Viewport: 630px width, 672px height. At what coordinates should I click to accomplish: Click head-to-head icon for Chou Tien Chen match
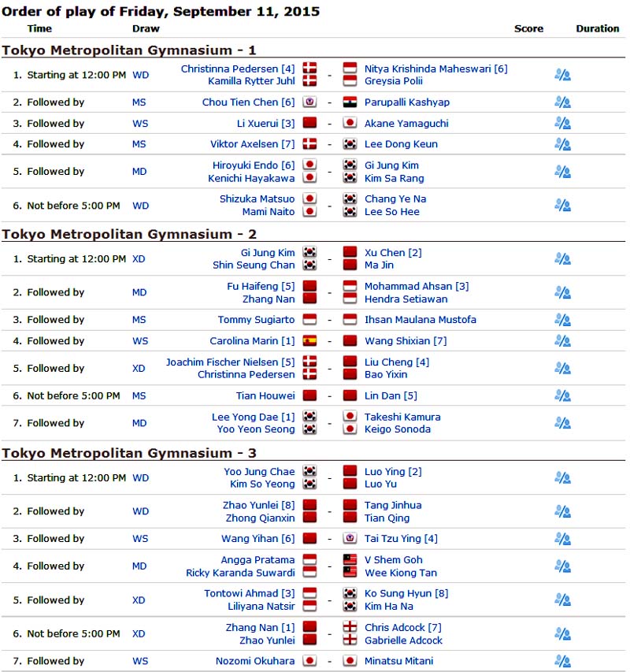(x=562, y=102)
